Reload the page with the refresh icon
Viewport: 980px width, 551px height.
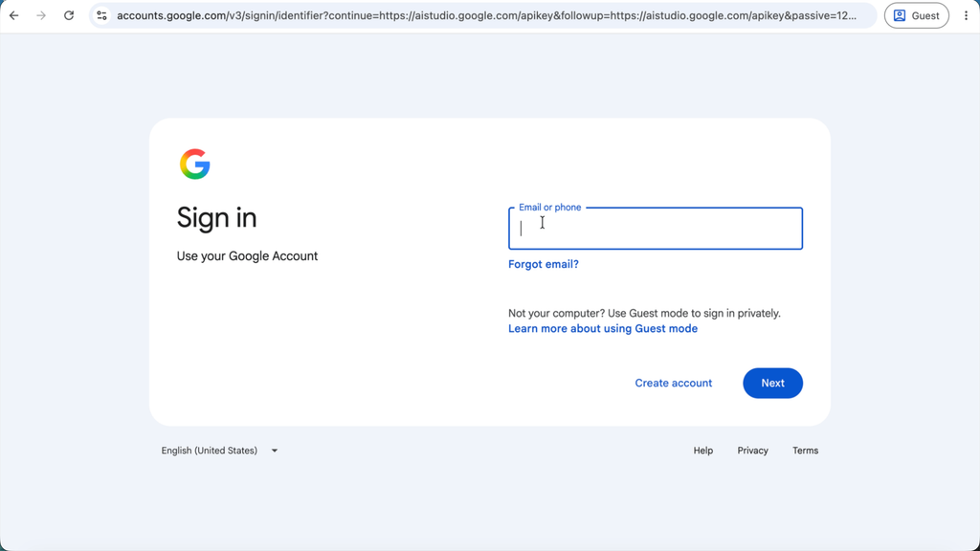point(69,15)
